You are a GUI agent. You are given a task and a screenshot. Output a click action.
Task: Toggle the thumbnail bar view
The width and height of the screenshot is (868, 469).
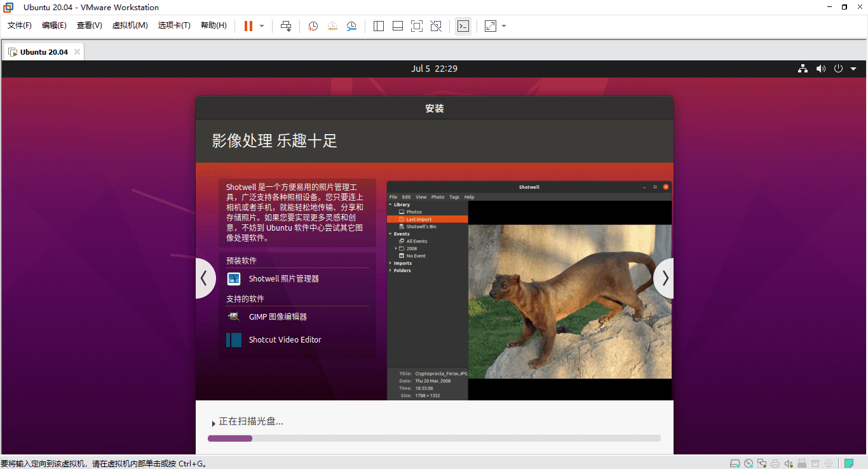click(398, 26)
